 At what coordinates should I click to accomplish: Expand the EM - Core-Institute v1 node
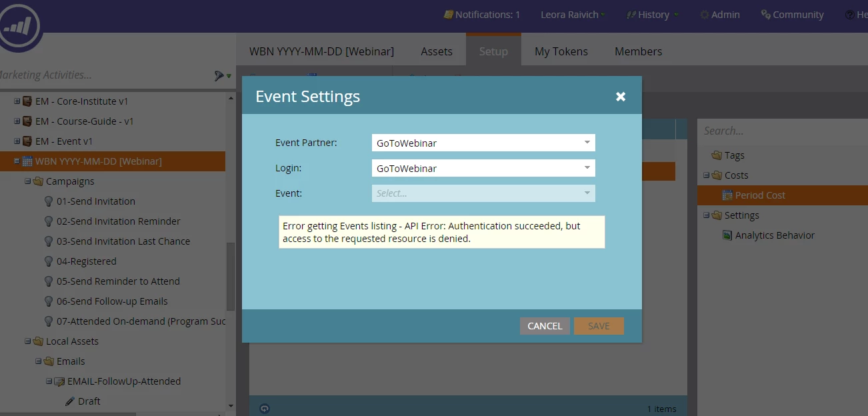17,101
